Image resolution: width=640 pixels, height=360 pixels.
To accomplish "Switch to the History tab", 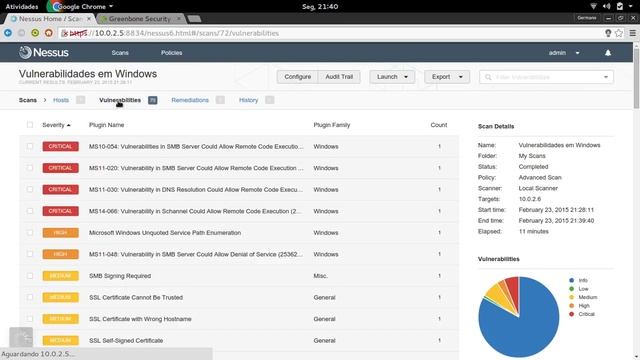I will click(249, 100).
